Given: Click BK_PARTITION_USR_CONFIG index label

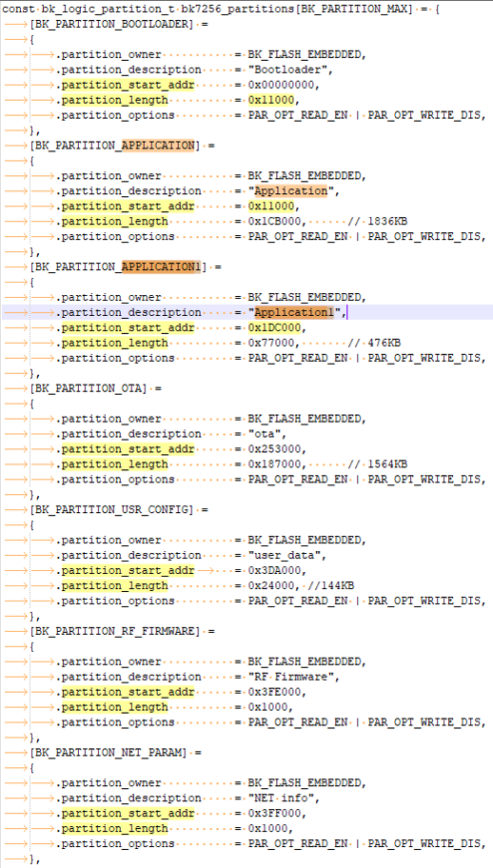Looking at the screenshot, I should [111, 510].
